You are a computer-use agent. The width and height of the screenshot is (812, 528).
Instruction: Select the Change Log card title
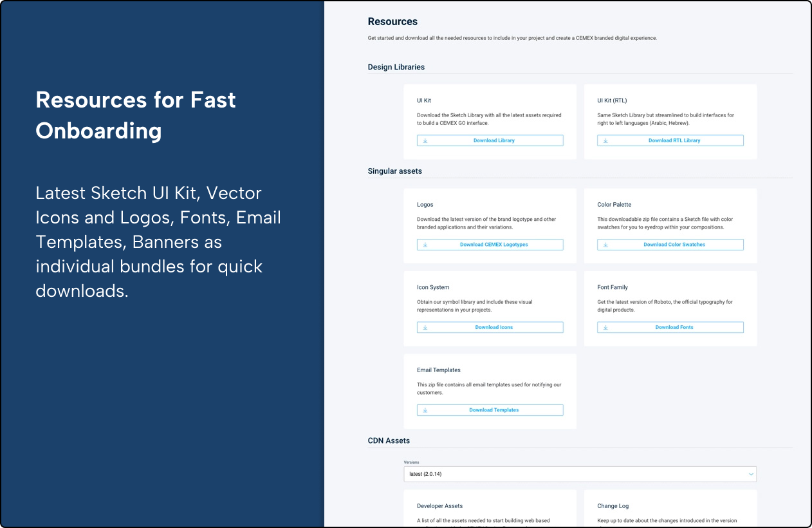point(613,506)
